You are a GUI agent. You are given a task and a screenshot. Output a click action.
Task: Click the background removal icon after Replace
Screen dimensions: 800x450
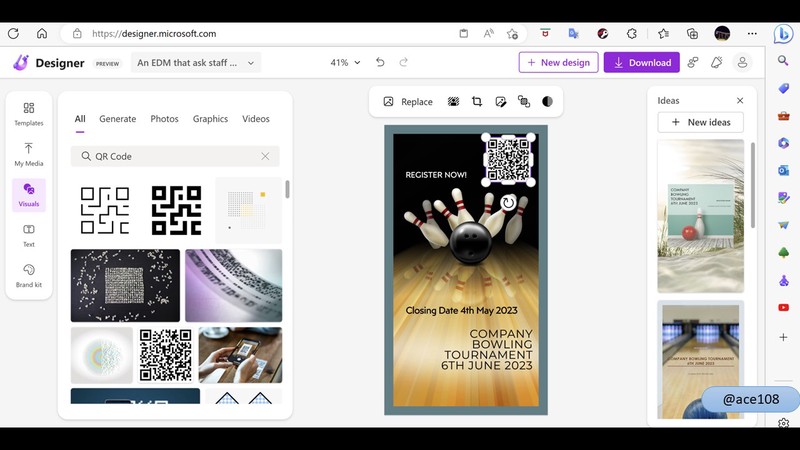pos(453,102)
